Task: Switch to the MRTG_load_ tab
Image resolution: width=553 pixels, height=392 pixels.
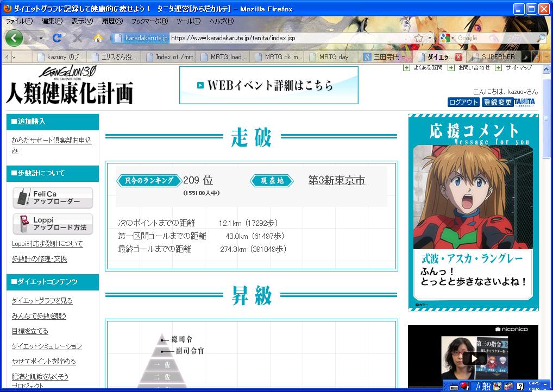Action: point(223,57)
